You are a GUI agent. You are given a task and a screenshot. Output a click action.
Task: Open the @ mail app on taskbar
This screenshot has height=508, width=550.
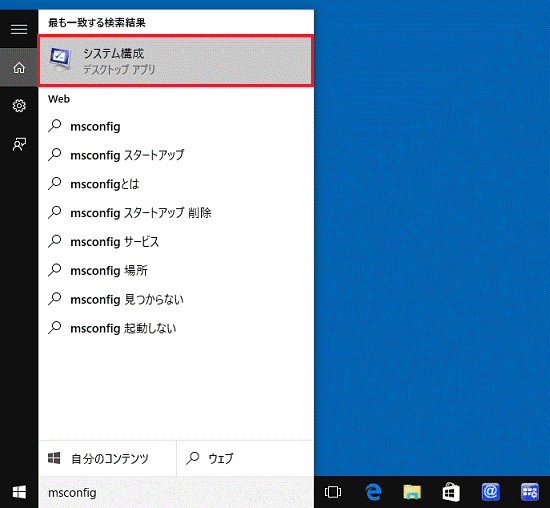490,492
